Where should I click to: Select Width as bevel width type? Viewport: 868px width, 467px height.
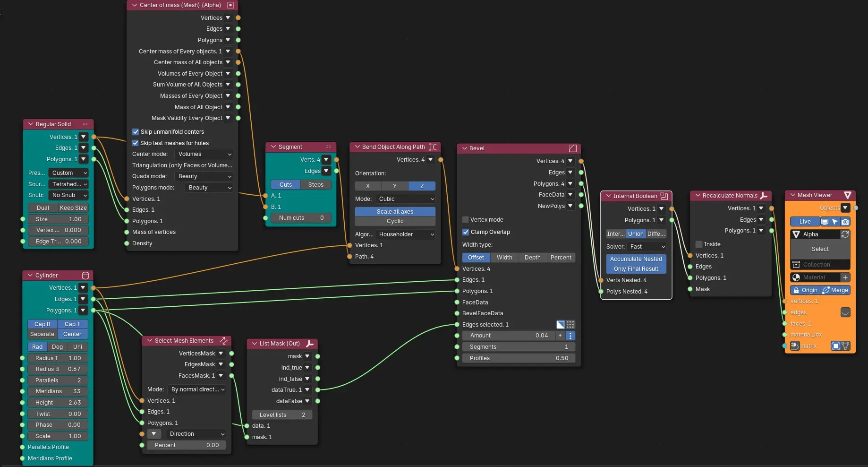pyautogui.click(x=504, y=258)
